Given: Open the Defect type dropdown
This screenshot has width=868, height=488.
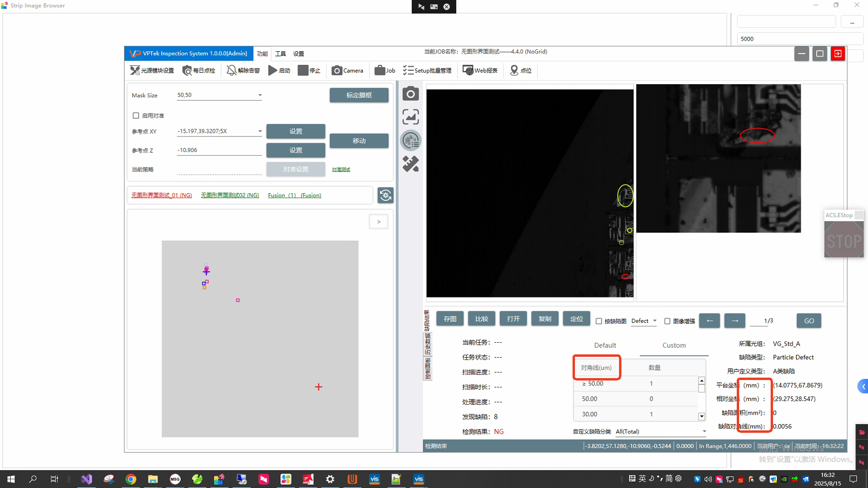Looking at the screenshot, I should coord(644,321).
